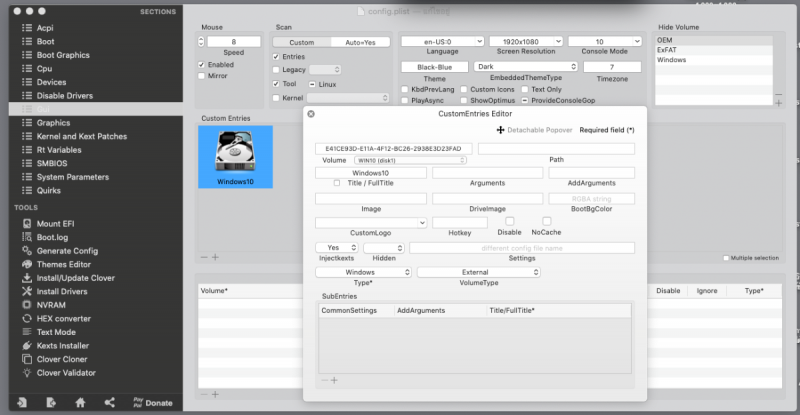Click the Donate button
The image size is (800, 415).
[153, 403]
